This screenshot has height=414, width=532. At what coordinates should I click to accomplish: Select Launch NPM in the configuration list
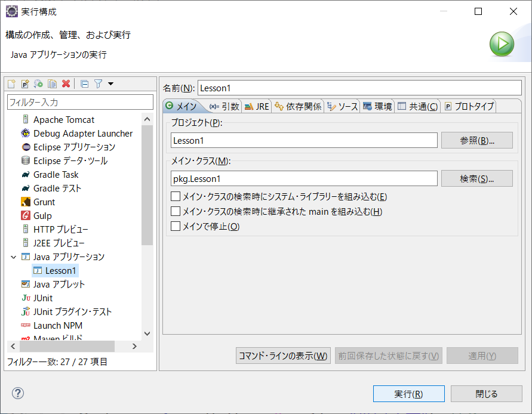pyautogui.click(x=58, y=326)
